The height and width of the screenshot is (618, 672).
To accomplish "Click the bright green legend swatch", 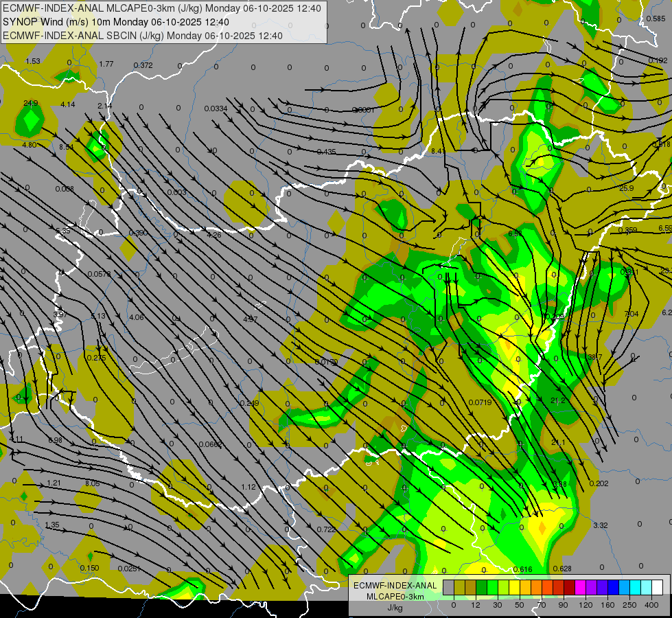I will click(492, 588).
